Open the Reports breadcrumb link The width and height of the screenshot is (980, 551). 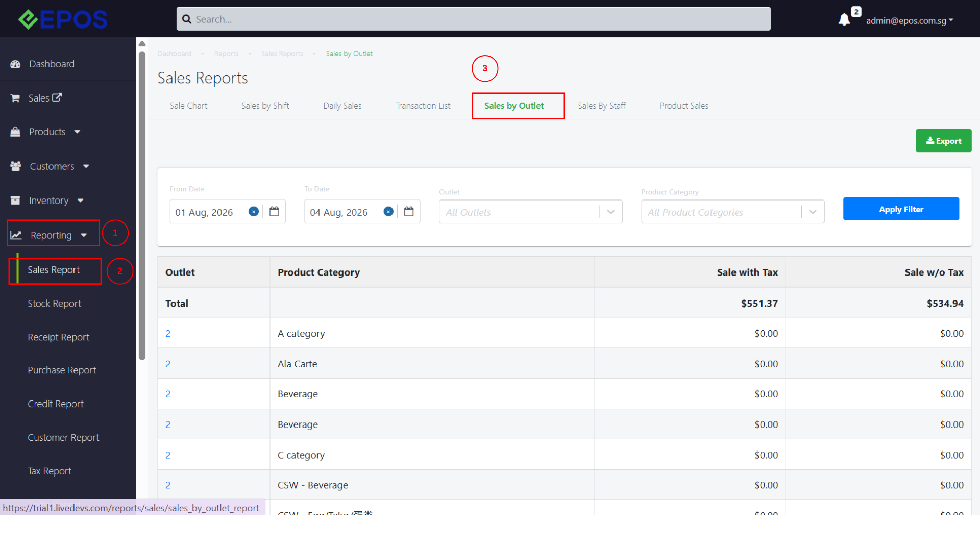click(x=226, y=54)
